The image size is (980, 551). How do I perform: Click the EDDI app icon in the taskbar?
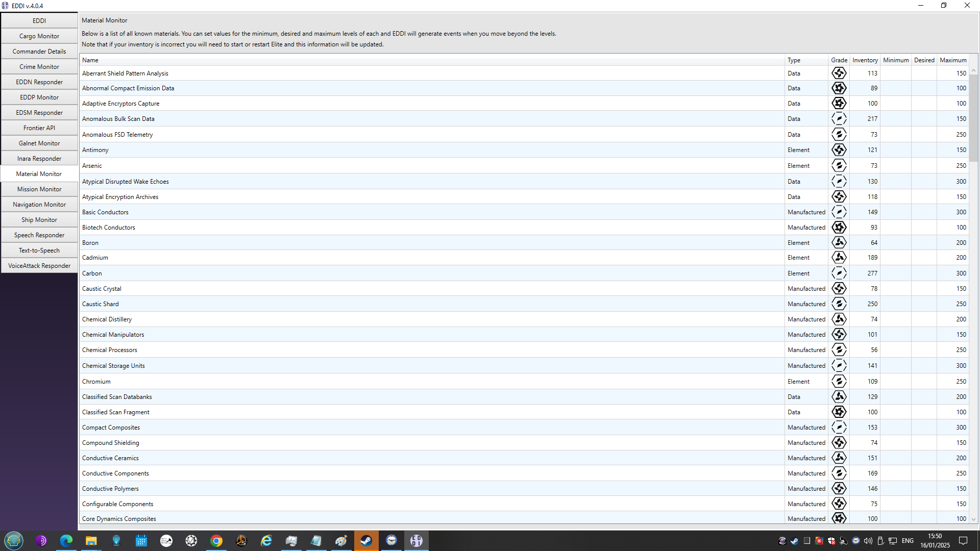click(416, 541)
